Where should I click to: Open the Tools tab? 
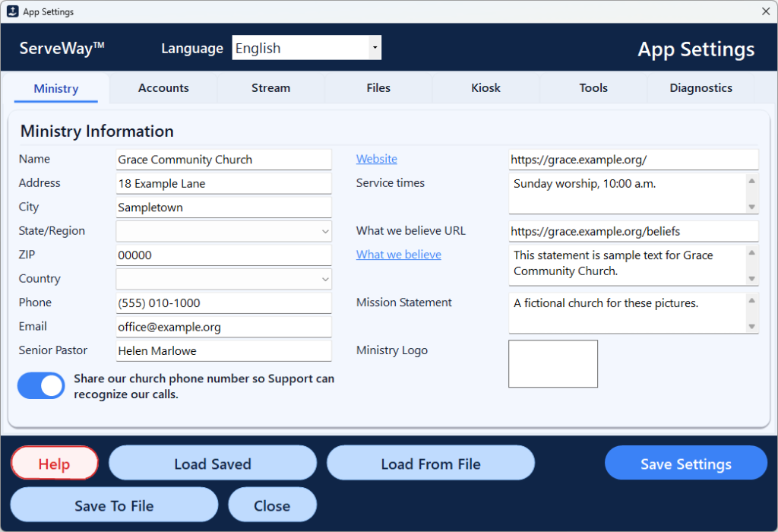pos(593,88)
